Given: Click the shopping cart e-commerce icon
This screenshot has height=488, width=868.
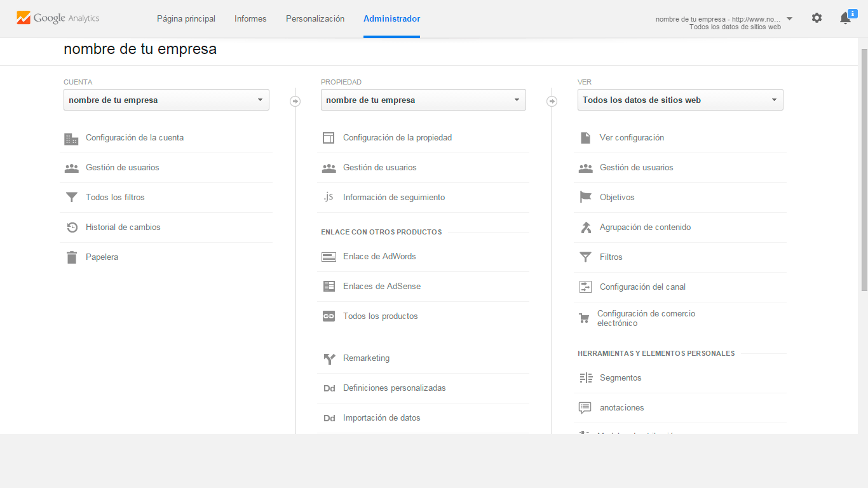Looking at the screenshot, I should 584,318.
